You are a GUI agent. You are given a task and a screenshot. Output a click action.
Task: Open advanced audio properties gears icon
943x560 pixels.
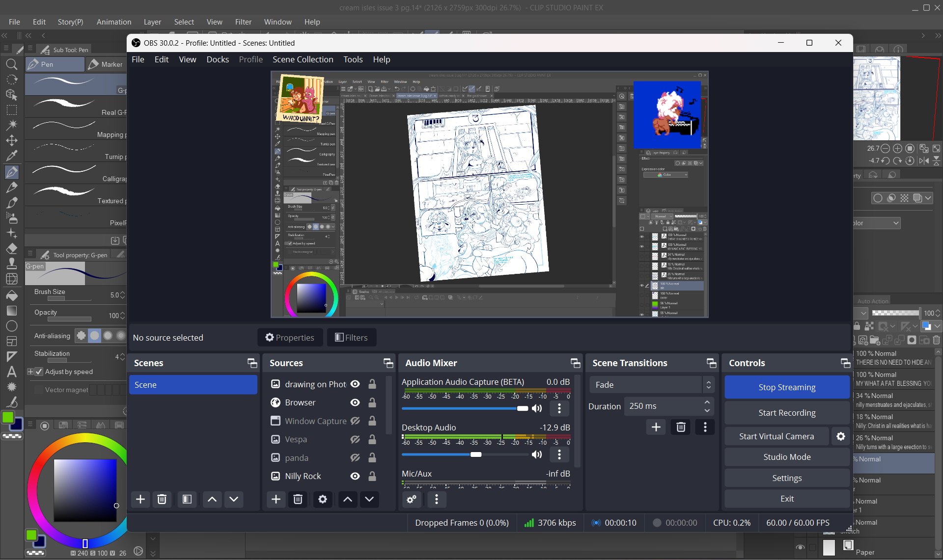[412, 499]
